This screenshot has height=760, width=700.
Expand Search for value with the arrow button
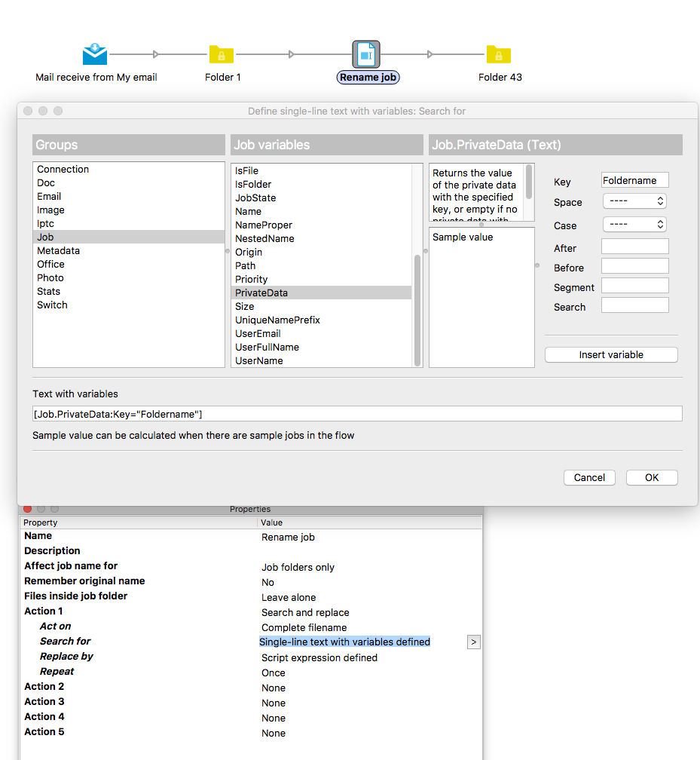pos(473,642)
